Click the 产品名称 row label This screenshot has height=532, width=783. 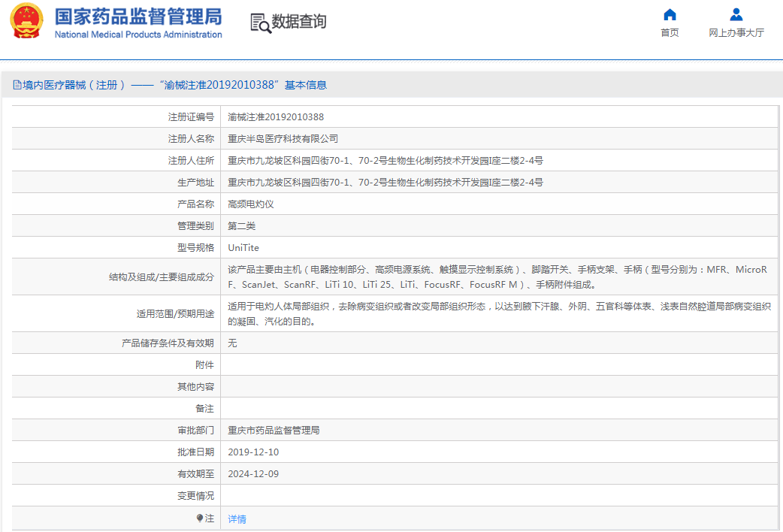click(x=195, y=204)
